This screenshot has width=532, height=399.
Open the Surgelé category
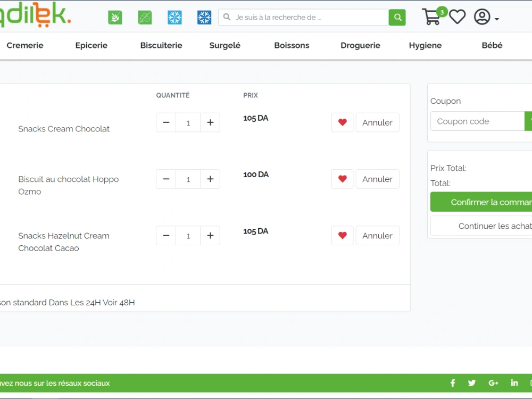click(x=224, y=45)
